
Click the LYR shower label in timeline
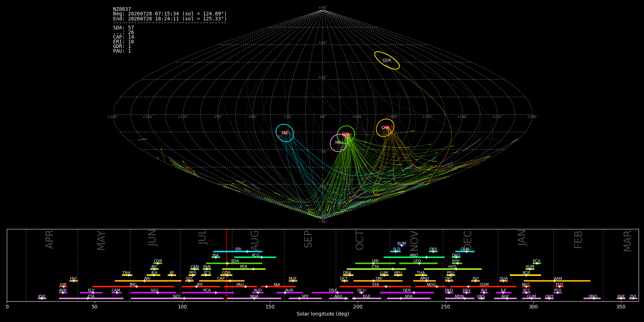(63, 285)
